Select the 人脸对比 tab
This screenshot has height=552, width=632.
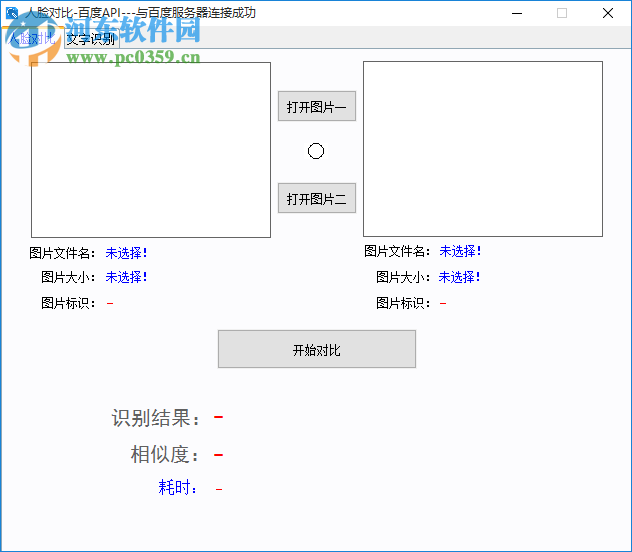click(32, 38)
